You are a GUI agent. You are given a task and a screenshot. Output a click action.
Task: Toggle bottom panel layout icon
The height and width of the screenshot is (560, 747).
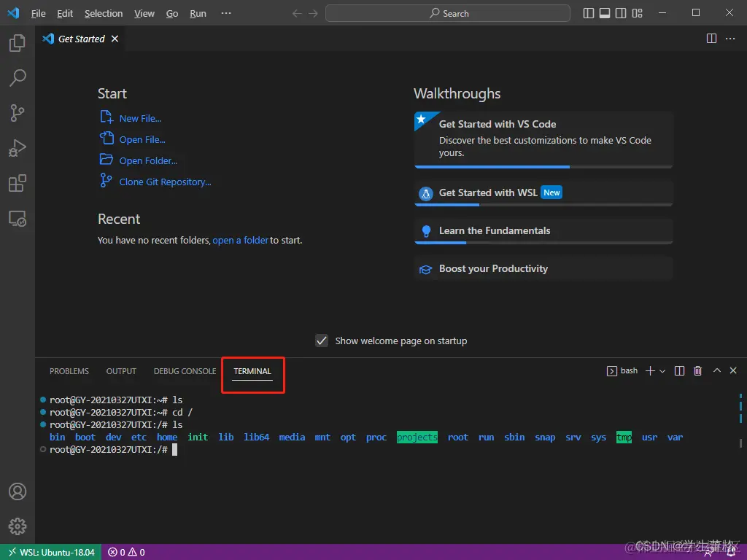(605, 13)
